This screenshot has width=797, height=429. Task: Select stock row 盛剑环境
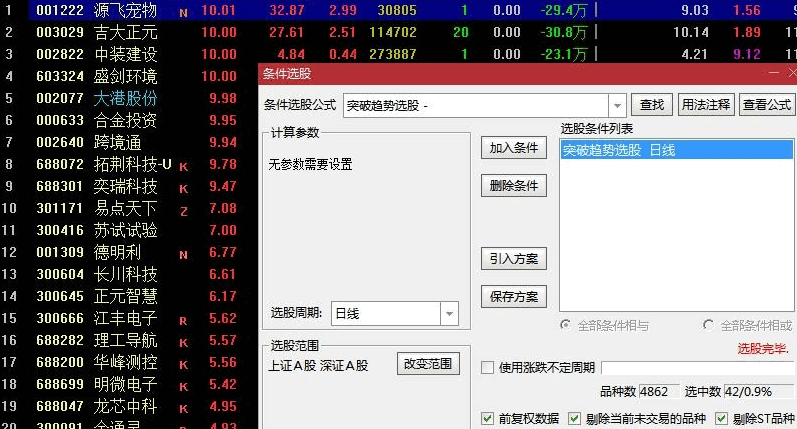[126, 76]
